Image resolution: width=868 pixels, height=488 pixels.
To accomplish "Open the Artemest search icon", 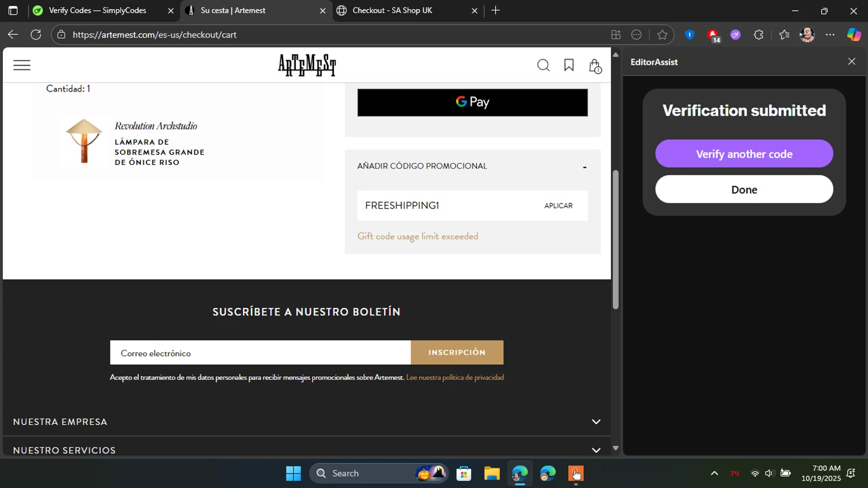I will pyautogui.click(x=543, y=65).
